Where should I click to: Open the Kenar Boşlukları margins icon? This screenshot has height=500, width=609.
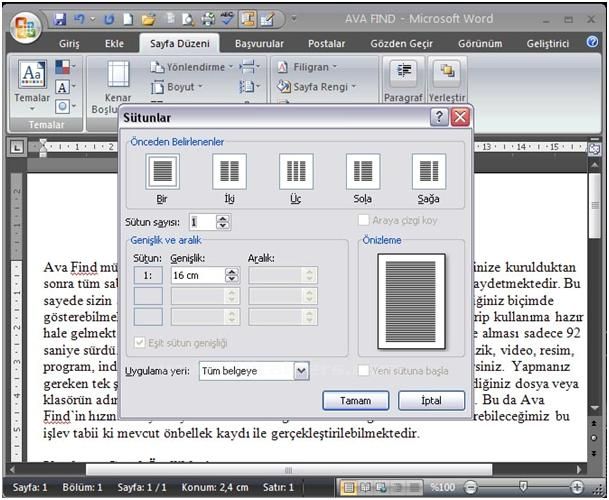click(x=118, y=74)
